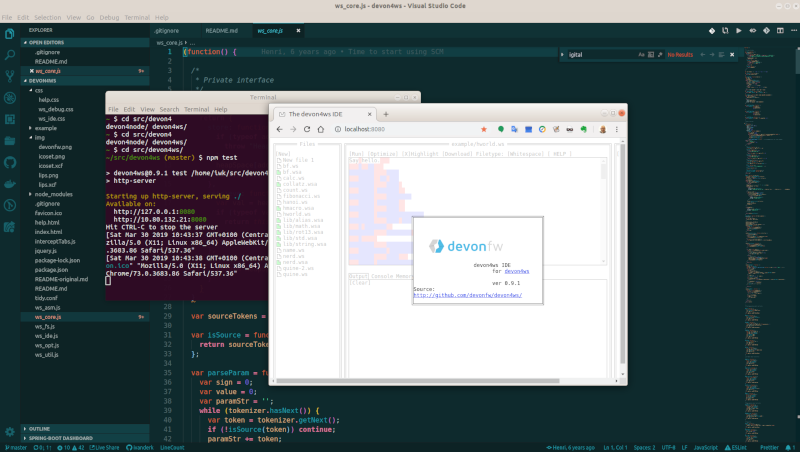
Task: Expand the node_modules folder
Action: coord(53,194)
